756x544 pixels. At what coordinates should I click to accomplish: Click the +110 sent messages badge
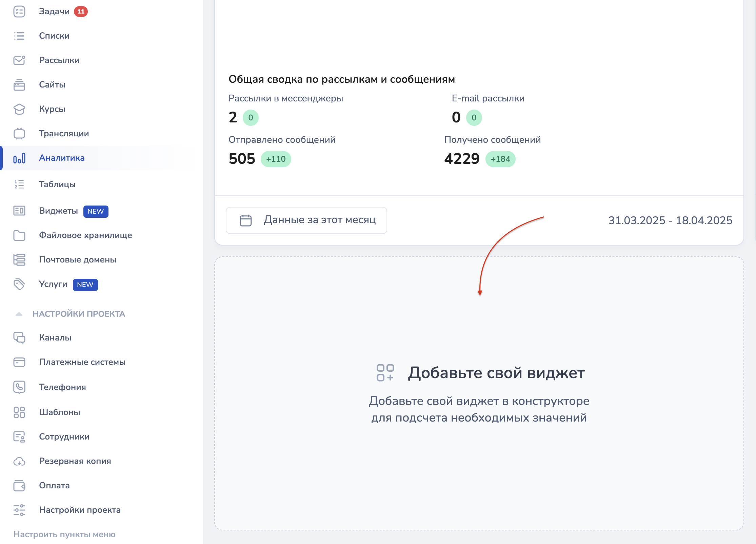(276, 159)
